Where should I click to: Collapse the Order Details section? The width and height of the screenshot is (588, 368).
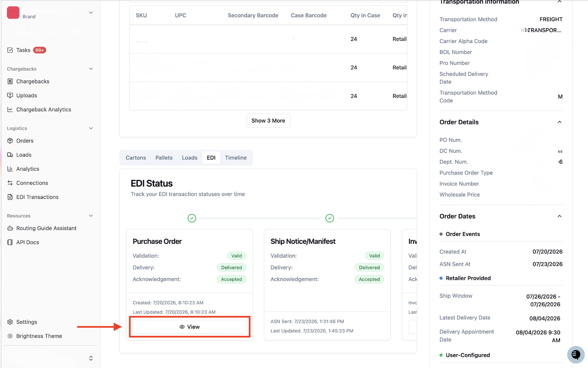(x=559, y=122)
